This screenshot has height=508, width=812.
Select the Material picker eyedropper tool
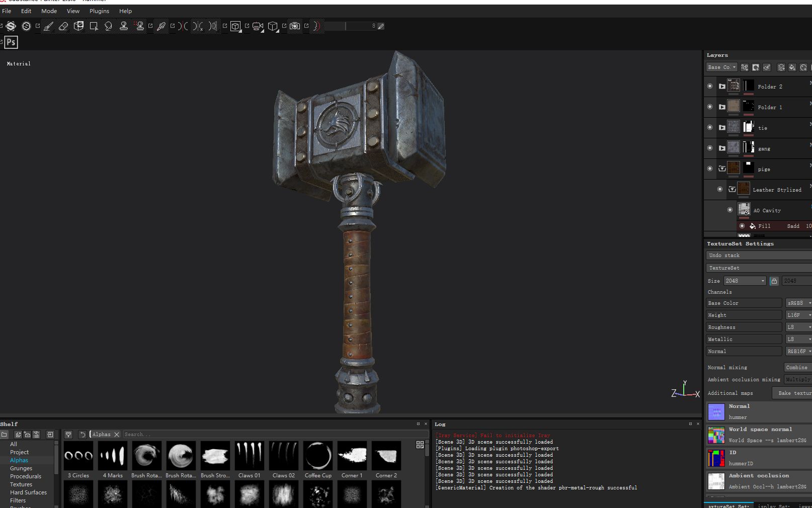point(161,26)
